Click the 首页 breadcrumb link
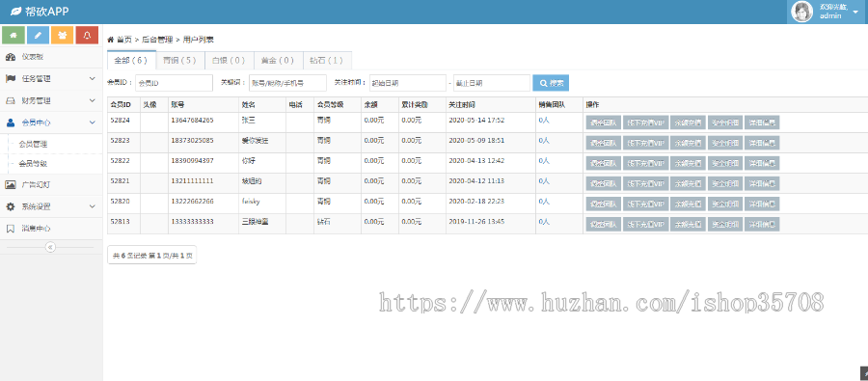 pyautogui.click(x=124, y=40)
